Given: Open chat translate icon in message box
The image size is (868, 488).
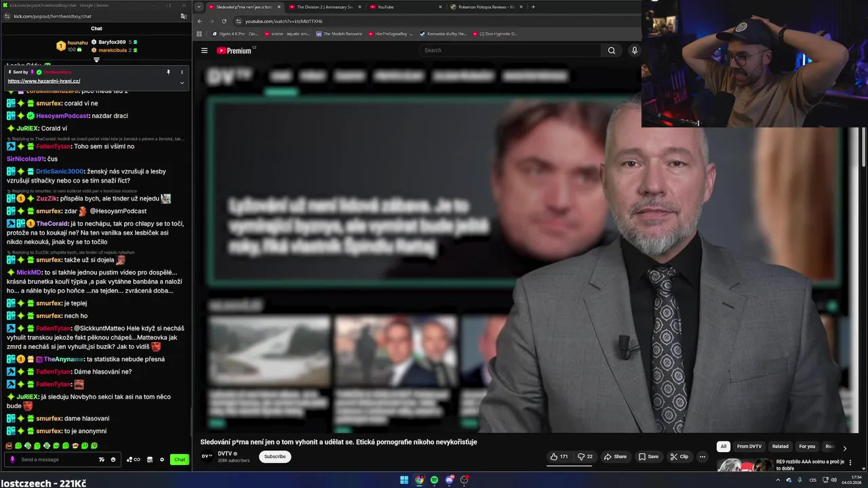Looking at the screenshot, I should point(102,460).
